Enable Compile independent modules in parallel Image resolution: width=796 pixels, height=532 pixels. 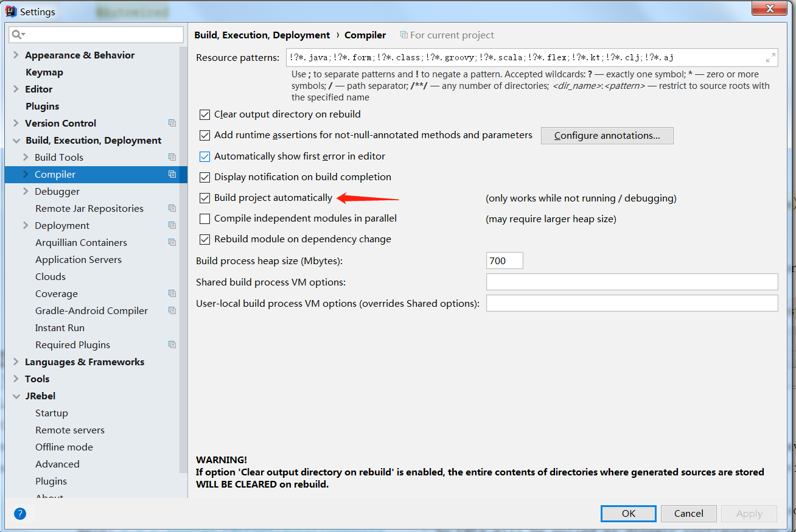coord(205,219)
